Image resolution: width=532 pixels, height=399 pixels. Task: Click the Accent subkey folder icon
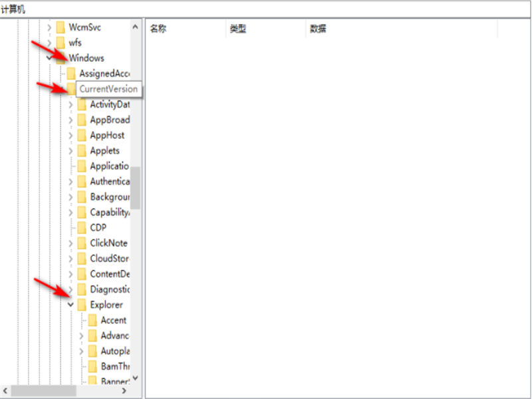(x=93, y=320)
